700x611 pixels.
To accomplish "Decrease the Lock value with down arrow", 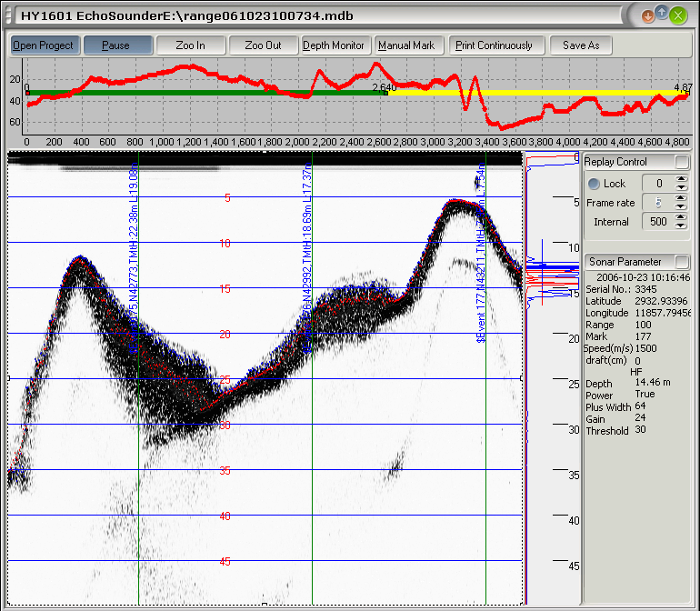I will 681,187.
